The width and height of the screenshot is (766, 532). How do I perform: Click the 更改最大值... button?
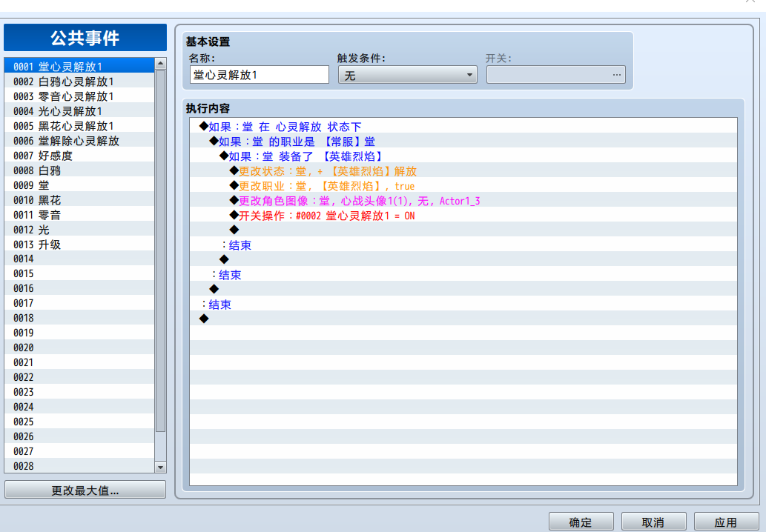85,490
